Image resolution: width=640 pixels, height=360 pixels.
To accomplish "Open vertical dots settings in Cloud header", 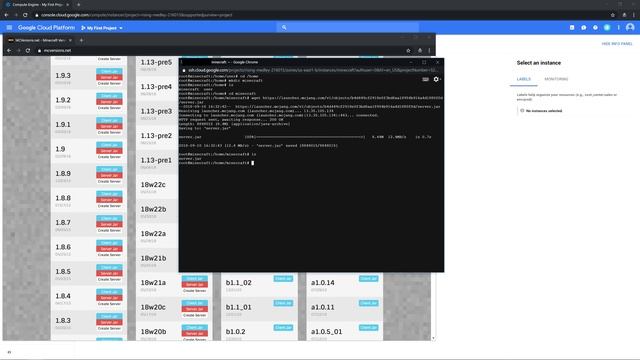I will click(x=619, y=28).
